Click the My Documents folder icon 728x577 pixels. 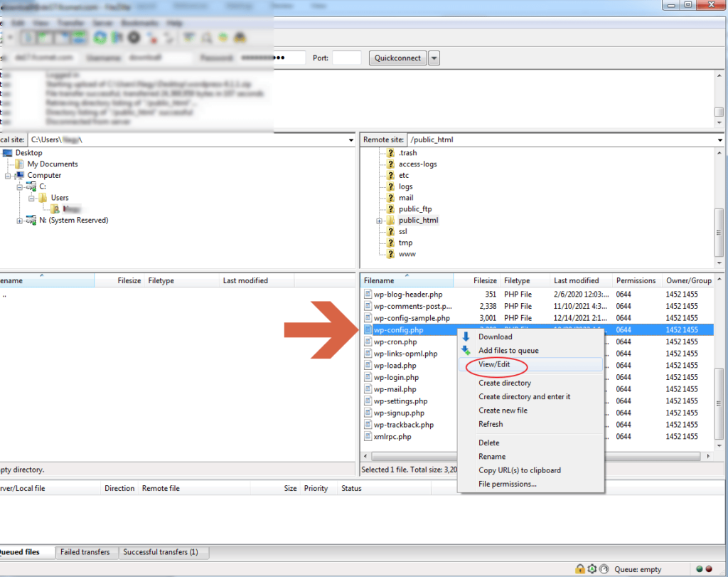pyautogui.click(x=19, y=164)
